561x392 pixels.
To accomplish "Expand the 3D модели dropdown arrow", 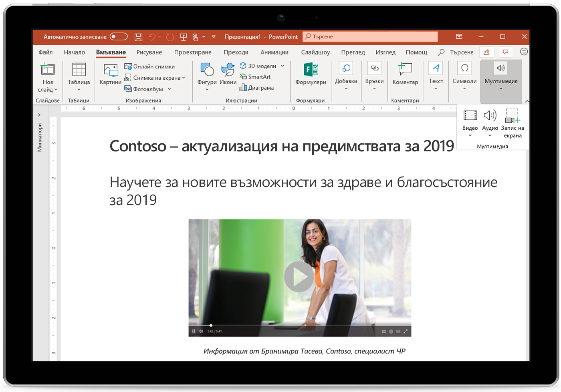I will pyautogui.click(x=283, y=66).
